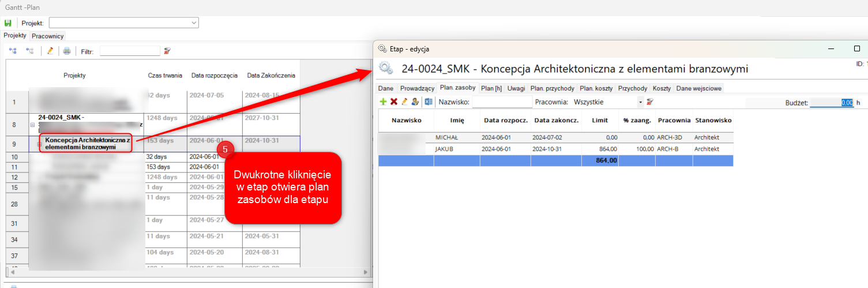Select the Plan. zasoby tab
Viewport: 868px width, 288px height.
(457, 88)
